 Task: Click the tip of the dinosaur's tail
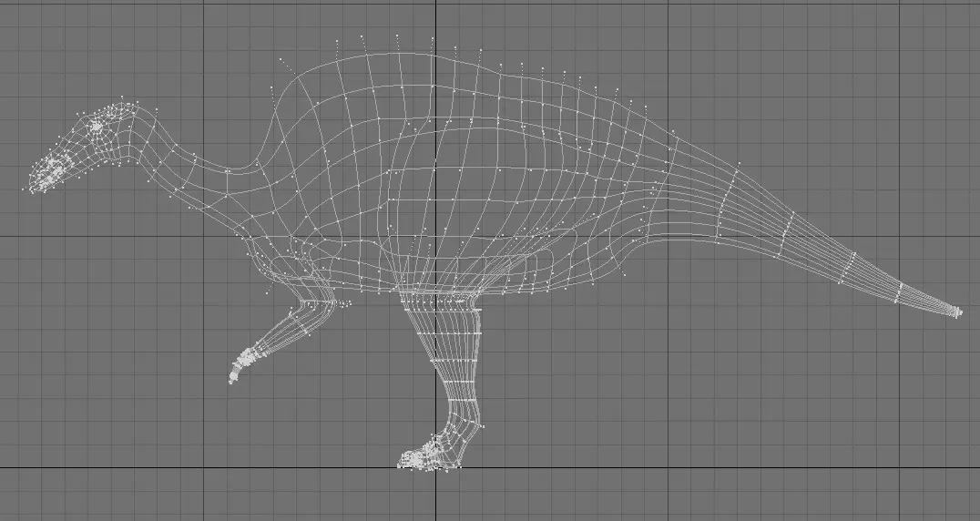point(956,312)
